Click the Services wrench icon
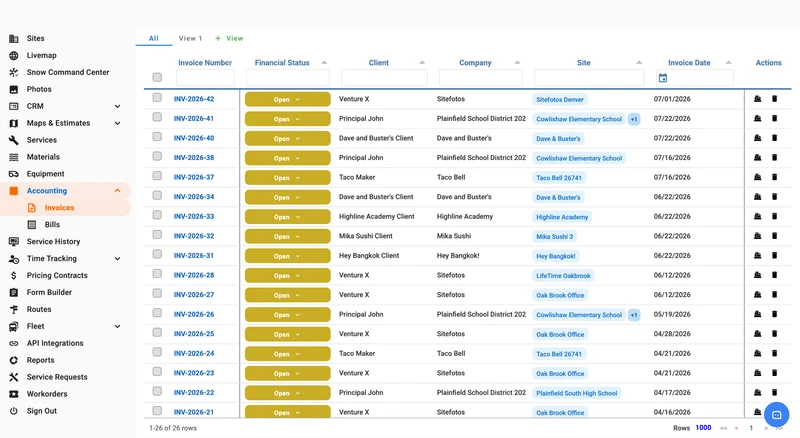800x438 pixels. pos(14,140)
